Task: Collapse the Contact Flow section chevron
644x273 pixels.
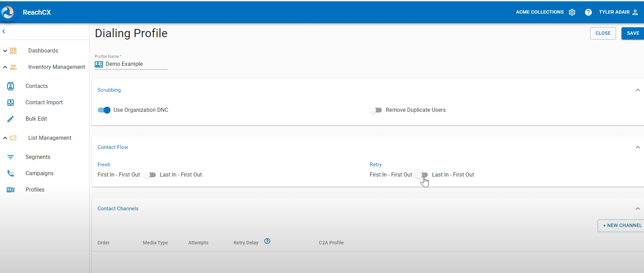Action: (x=638, y=147)
